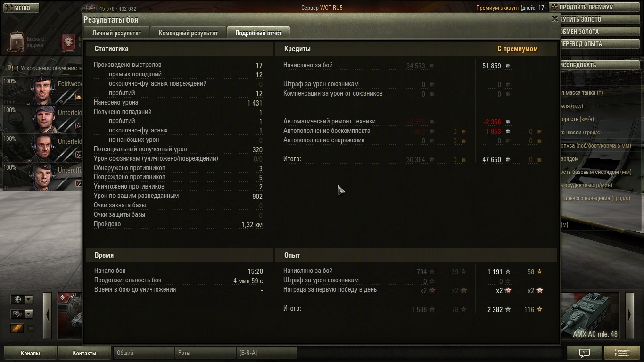644x362 pixels.
Task: Toggle the checkbox next to the orange stripe filter
Action: (31, 329)
